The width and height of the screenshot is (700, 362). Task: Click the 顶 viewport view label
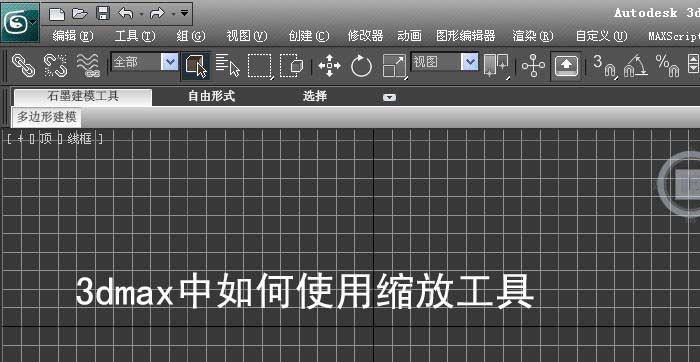coord(46,139)
